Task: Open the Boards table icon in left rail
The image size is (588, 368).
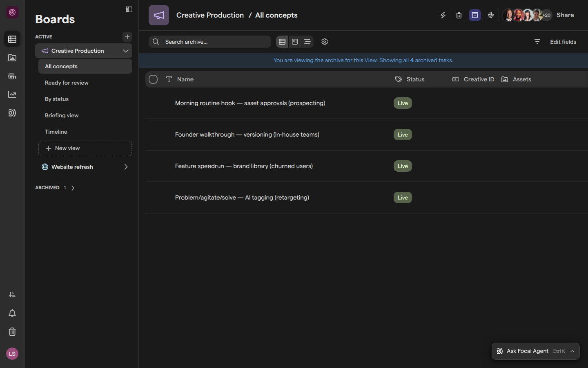Action: point(12,39)
